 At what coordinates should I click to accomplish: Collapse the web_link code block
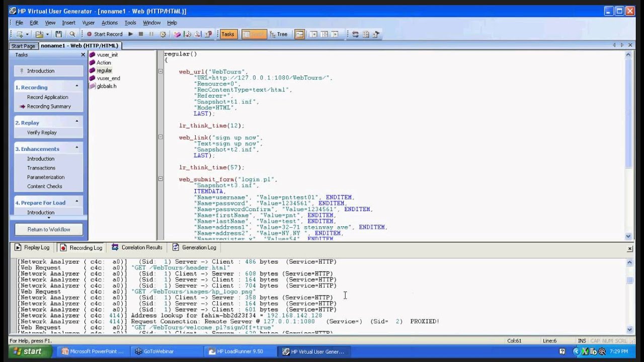click(x=160, y=137)
